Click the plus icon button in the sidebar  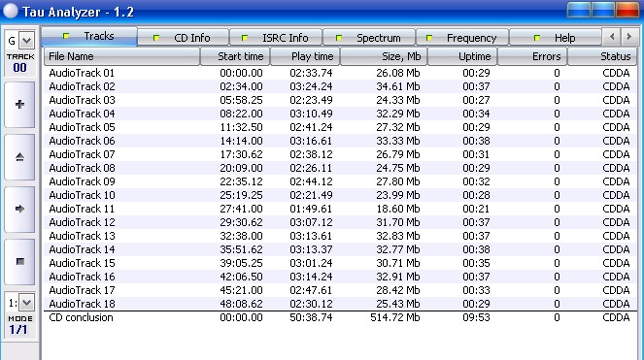pos(19,104)
